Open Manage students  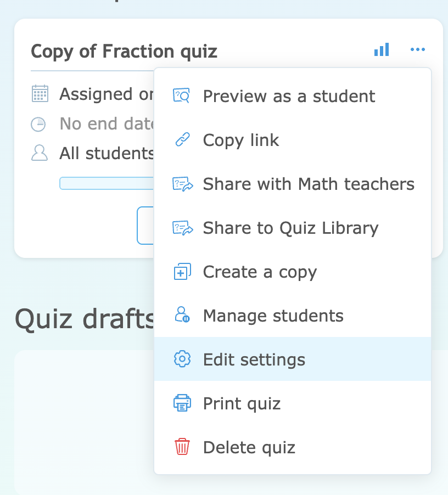[273, 316]
